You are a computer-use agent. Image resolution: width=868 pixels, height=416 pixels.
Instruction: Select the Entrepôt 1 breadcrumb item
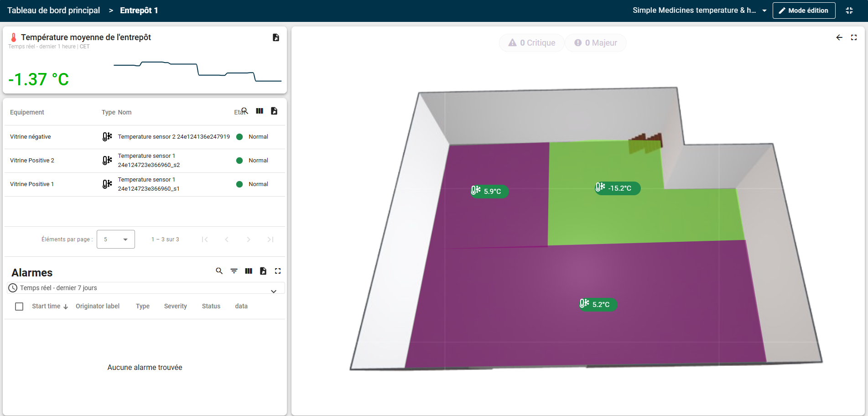click(x=139, y=10)
